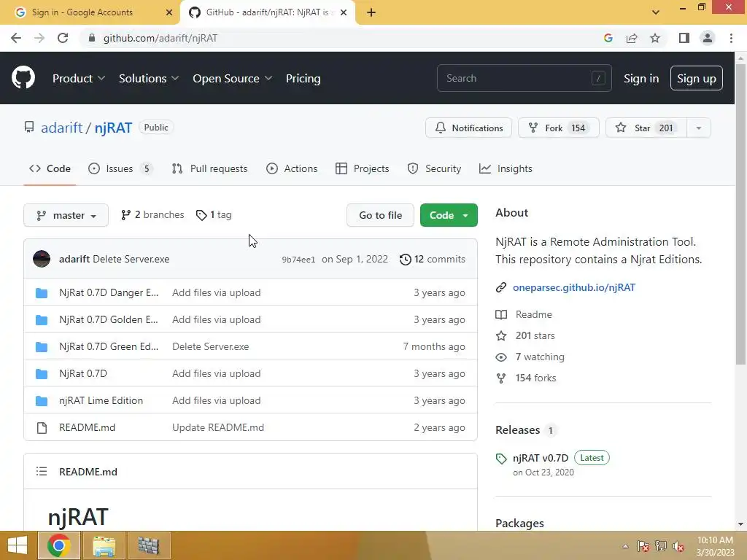Toggle the browser side panel icon
Screen dimensions: 747x560
point(684,38)
